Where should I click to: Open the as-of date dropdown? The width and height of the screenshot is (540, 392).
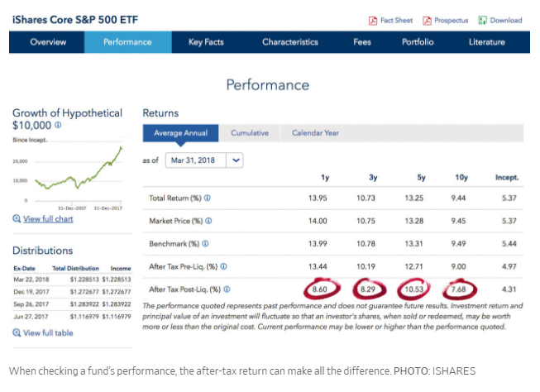coord(236,160)
